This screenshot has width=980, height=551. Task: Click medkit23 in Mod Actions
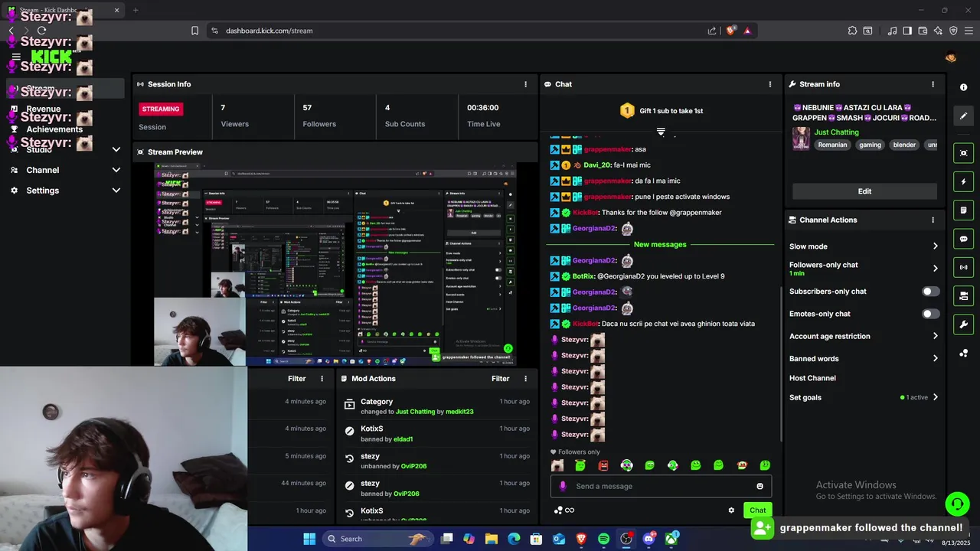pyautogui.click(x=459, y=412)
